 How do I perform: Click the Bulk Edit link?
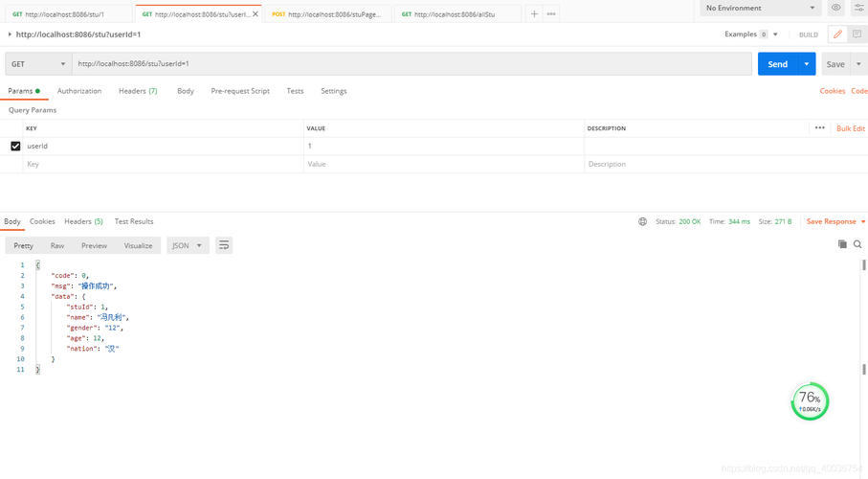coord(850,128)
